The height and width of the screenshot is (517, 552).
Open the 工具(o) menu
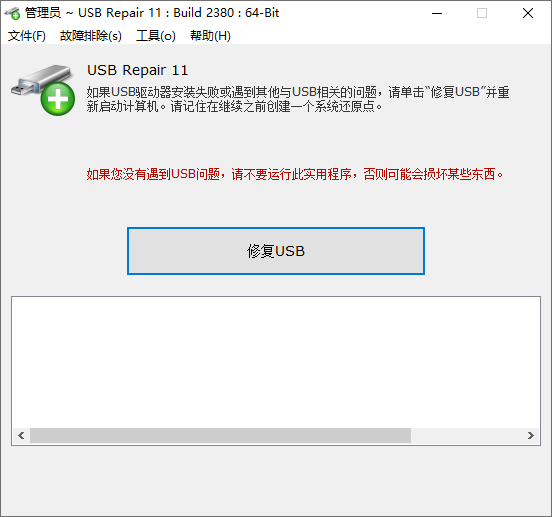point(156,36)
